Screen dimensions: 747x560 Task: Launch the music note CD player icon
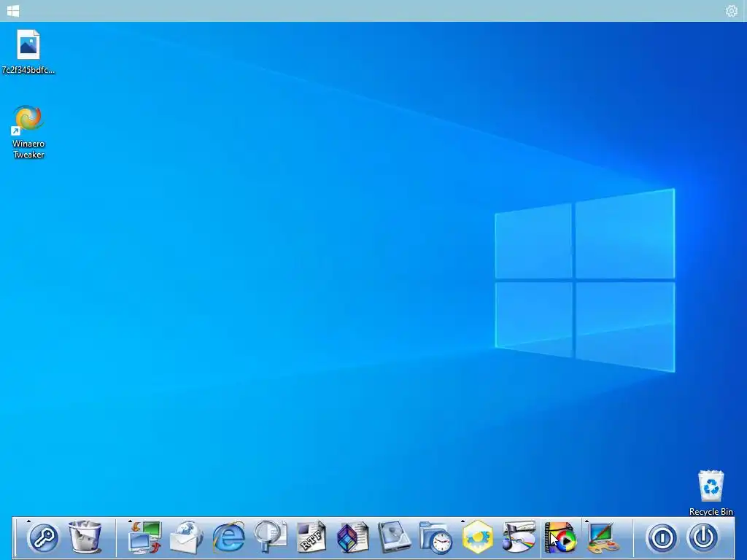[x=519, y=537]
